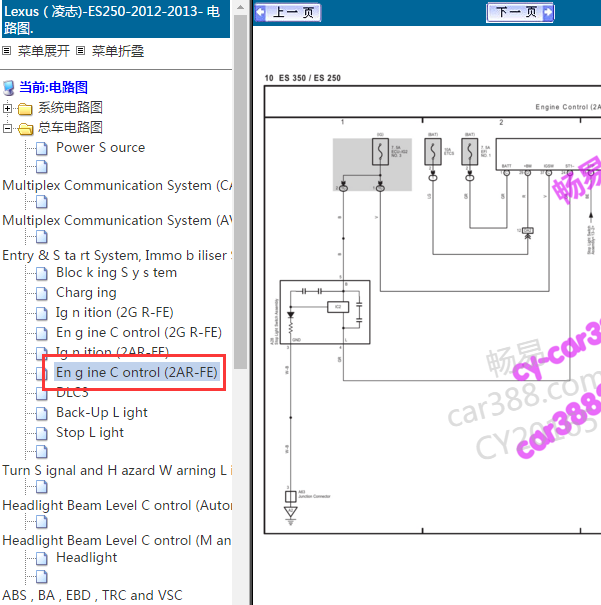Open the 总车电路图 folder icon
Image resolution: width=601 pixels, height=605 pixels.
tap(25, 128)
